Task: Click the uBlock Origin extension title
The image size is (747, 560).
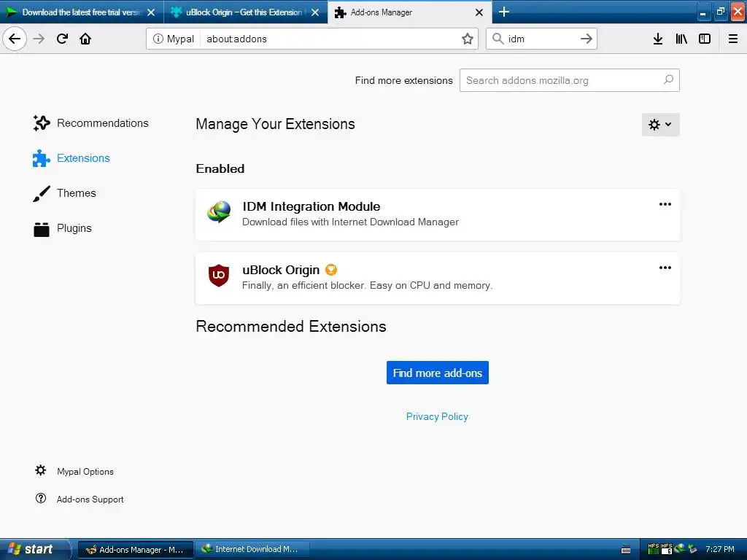Action: (281, 270)
